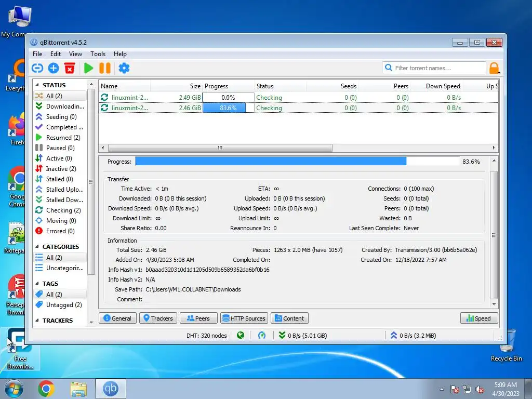This screenshot has width=532, height=399.
Task: Select the Resumed (2) filter
Action: click(x=60, y=137)
